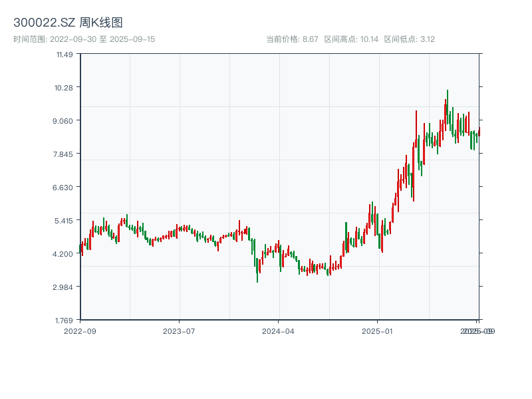The image size is (532, 399).
Task: Click the y-axis label 1.769
Action: point(64,321)
